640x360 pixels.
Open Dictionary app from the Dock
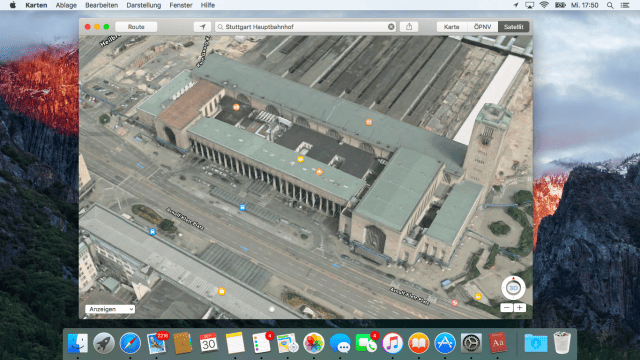pos(498,343)
